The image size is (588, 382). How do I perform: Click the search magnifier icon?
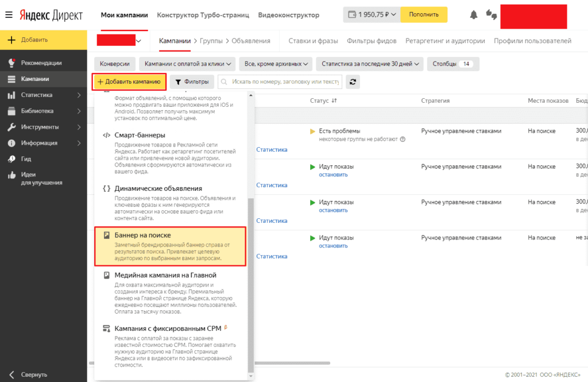[x=224, y=82]
